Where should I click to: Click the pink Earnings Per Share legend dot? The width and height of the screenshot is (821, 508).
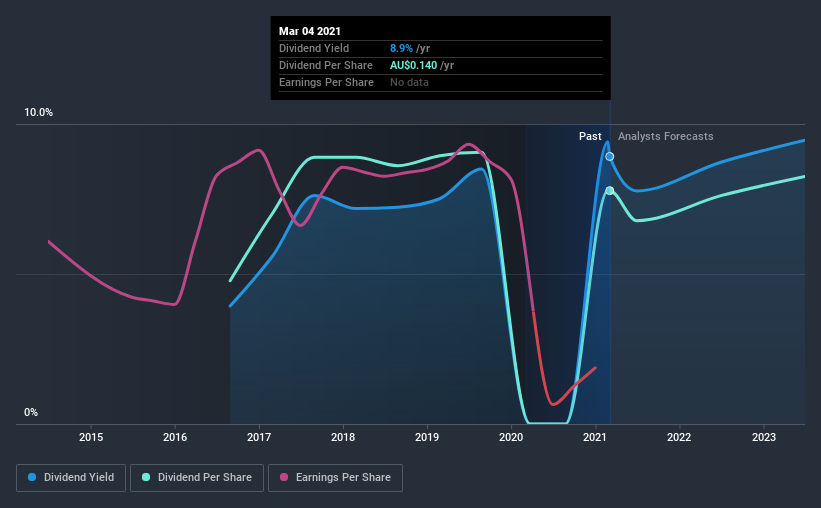pos(284,477)
